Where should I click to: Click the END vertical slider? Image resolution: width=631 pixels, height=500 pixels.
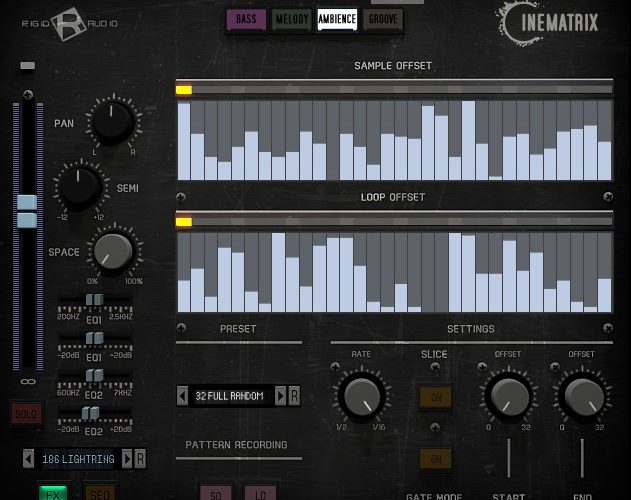[582, 458]
